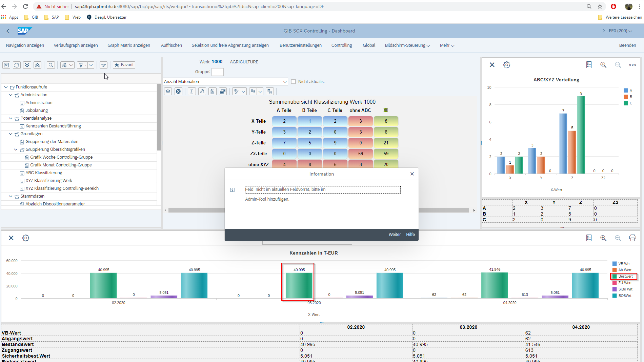Click Weiter in the Information dialog
The width and height of the screenshot is (644, 362).
394,235
